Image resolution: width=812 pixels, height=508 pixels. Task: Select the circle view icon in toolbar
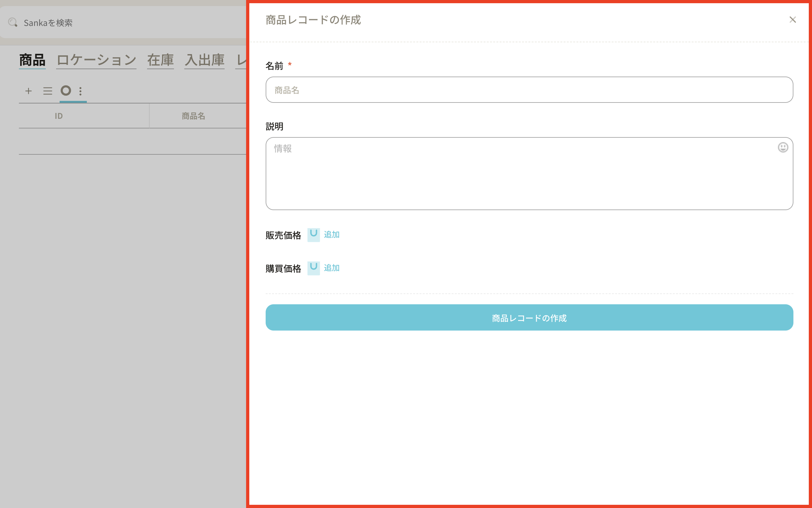tap(66, 90)
